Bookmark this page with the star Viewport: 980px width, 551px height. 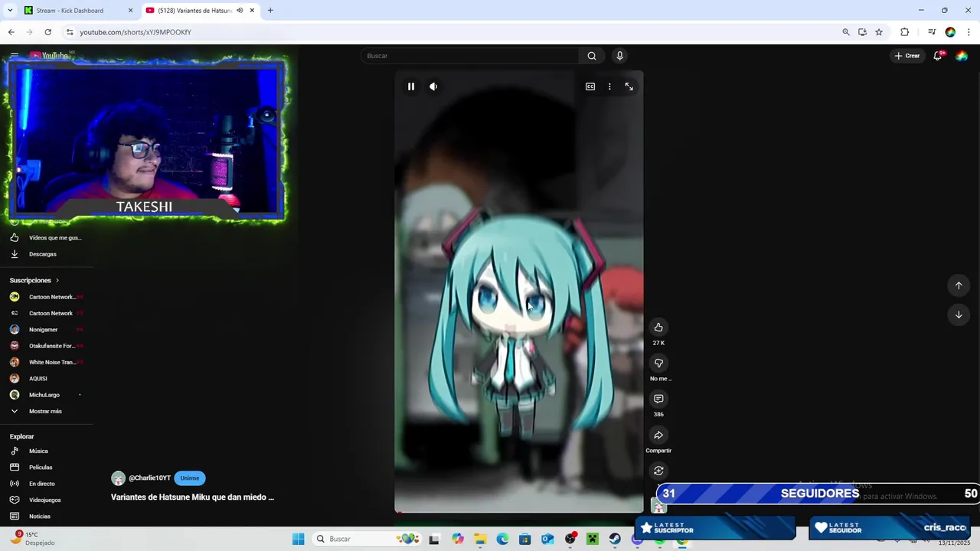point(879,32)
